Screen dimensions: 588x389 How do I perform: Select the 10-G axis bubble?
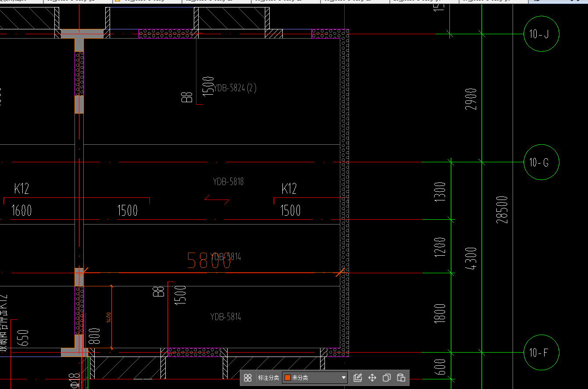pyautogui.click(x=542, y=162)
